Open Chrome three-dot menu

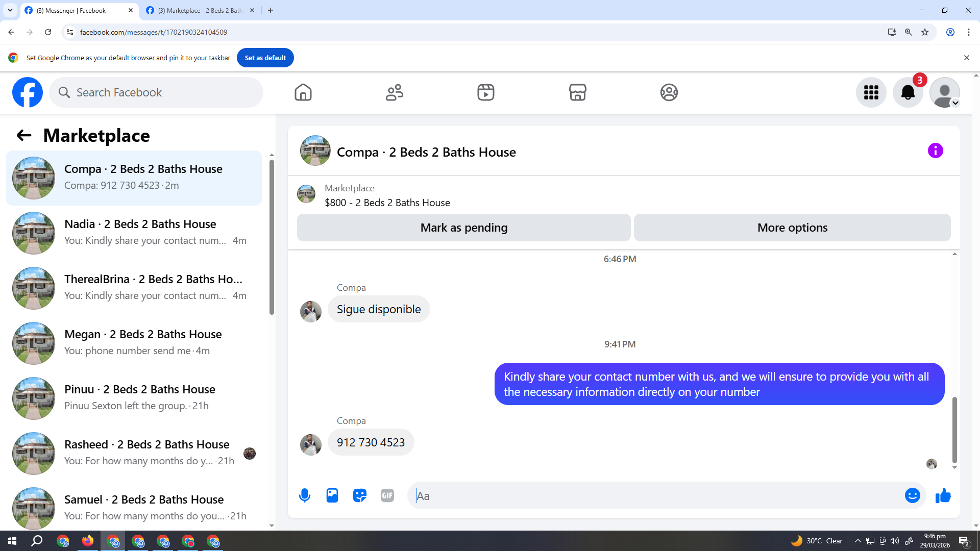(969, 32)
